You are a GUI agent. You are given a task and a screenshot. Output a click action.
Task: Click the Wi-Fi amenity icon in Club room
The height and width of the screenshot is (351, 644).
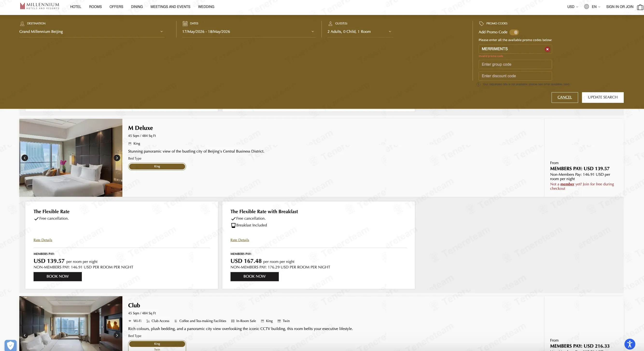click(130, 321)
